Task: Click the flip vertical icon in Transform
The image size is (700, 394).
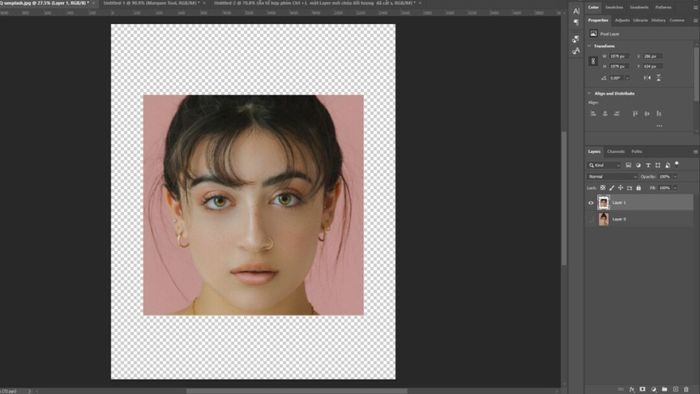Action: click(658, 78)
